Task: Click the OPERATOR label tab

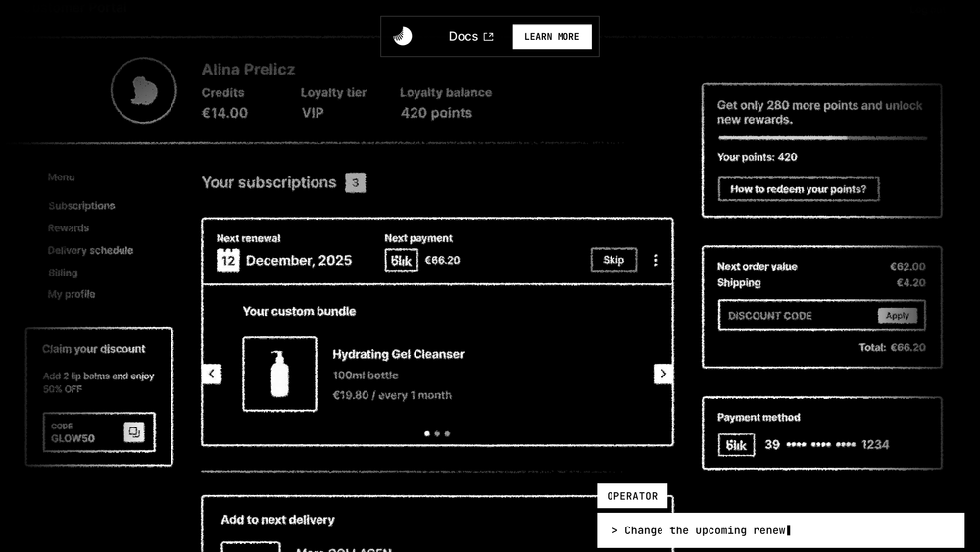Action: (632, 496)
